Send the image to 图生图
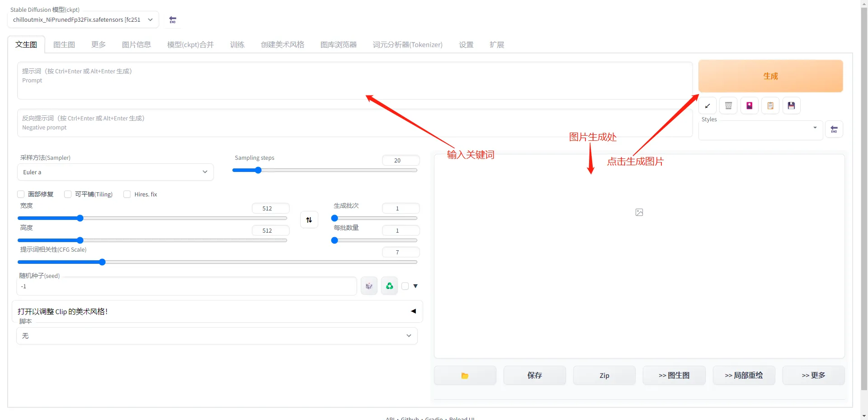Image resolution: width=868 pixels, height=420 pixels. click(x=674, y=376)
